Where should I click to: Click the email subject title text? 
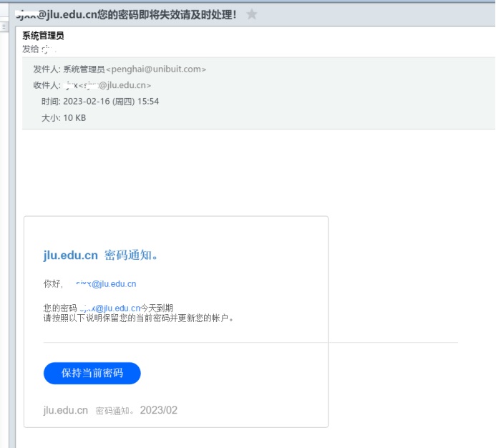(x=126, y=14)
